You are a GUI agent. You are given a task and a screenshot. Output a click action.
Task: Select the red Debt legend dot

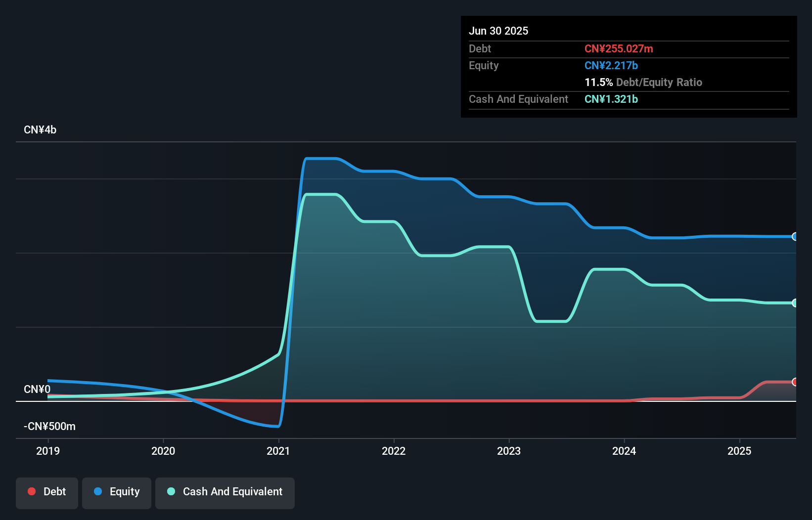point(31,491)
